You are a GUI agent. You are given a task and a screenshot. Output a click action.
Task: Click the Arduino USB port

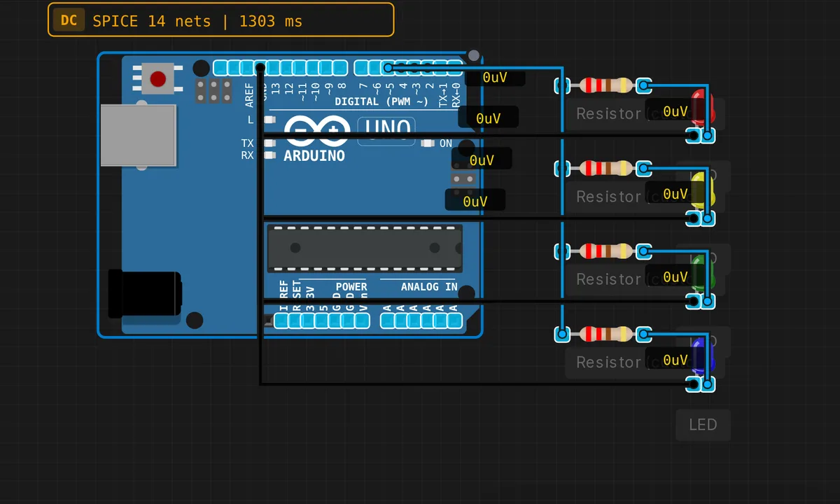tap(138, 136)
